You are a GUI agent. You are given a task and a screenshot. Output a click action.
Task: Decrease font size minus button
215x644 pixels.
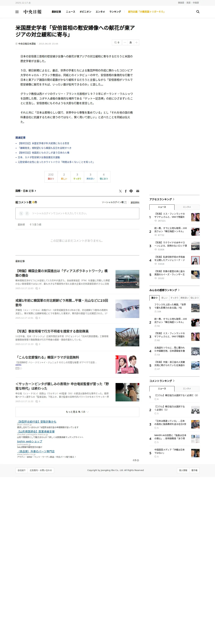(125, 42)
